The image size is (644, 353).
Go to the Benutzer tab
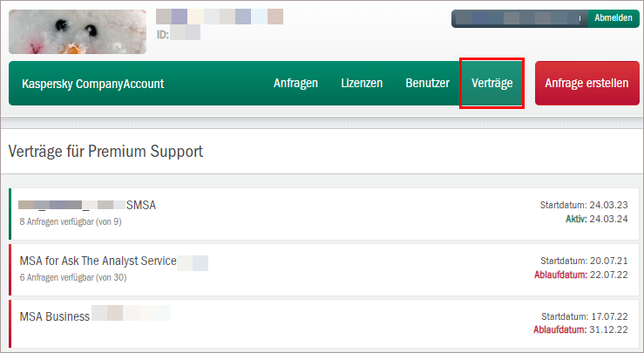[x=427, y=84]
